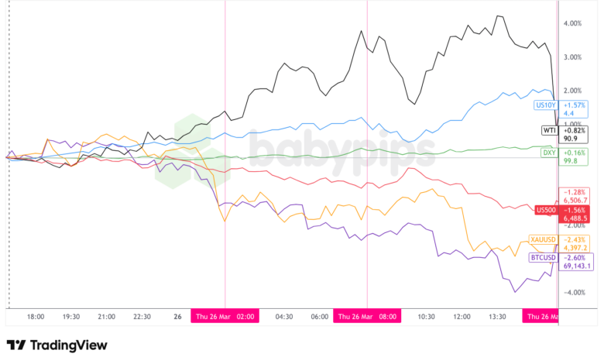
Task: Click the DXY +0.16% value box
Action: click(574, 157)
